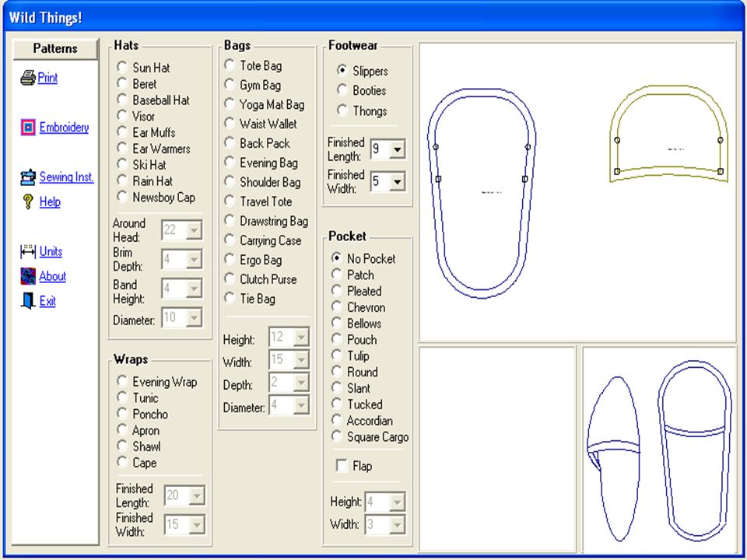Select the Cape wrap option

122,462
